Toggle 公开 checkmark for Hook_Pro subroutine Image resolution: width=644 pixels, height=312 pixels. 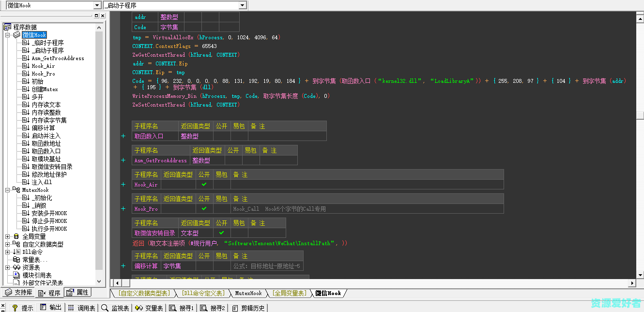204,209
